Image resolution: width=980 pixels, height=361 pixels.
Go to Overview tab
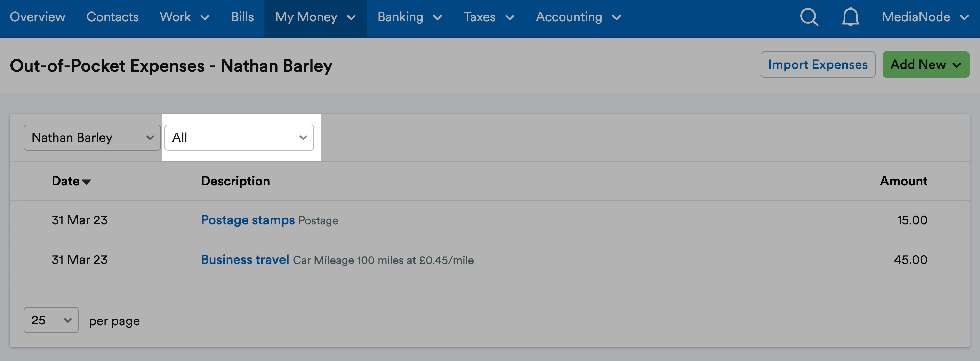[38, 17]
